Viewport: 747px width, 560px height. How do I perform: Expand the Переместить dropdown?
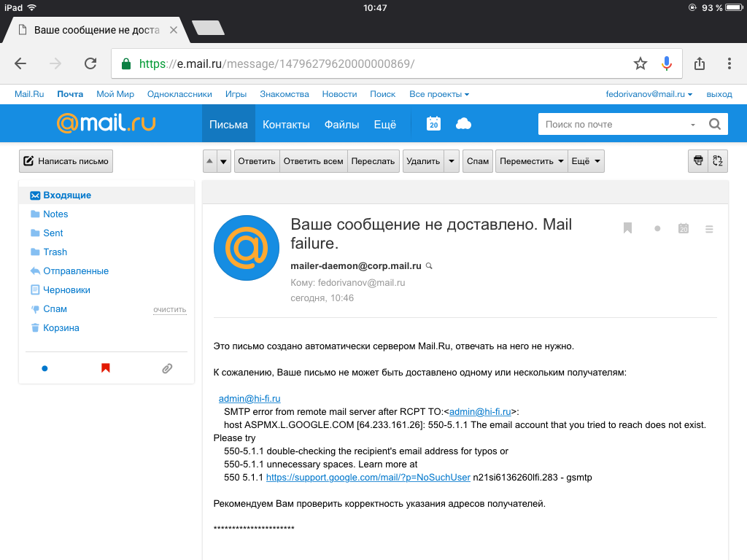[531, 161]
